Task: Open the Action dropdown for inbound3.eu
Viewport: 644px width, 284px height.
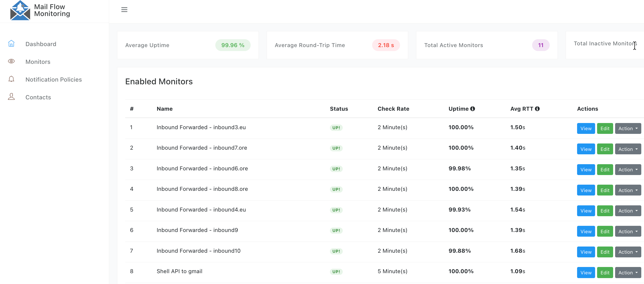Action: pyautogui.click(x=628, y=128)
